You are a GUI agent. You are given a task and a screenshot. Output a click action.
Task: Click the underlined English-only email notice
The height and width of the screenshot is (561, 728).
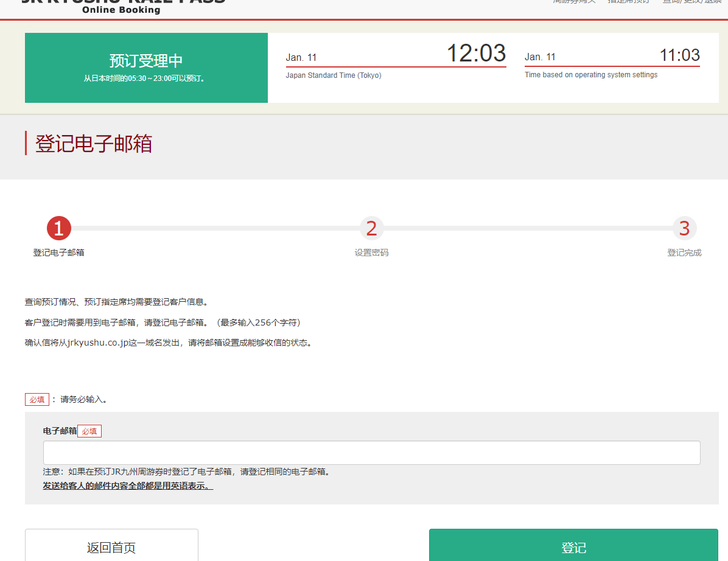pyautogui.click(x=128, y=486)
